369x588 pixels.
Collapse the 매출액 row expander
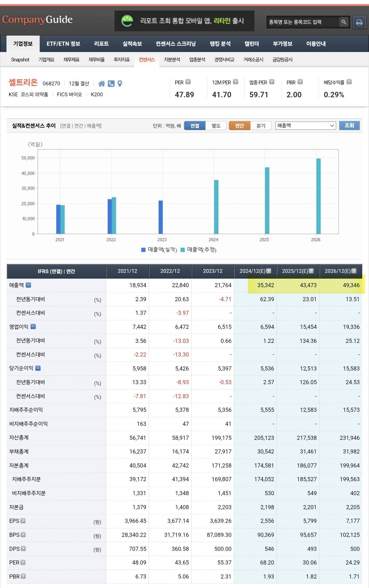[x=28, y=285]
